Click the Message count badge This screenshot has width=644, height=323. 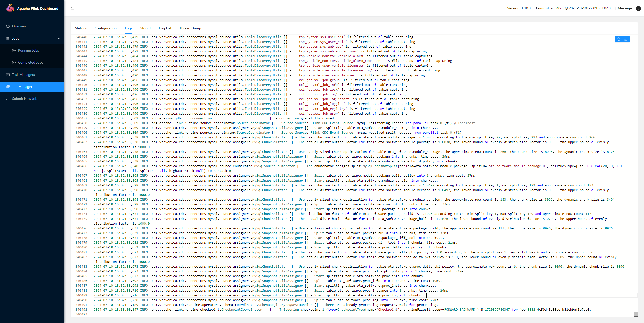point(638,9)
